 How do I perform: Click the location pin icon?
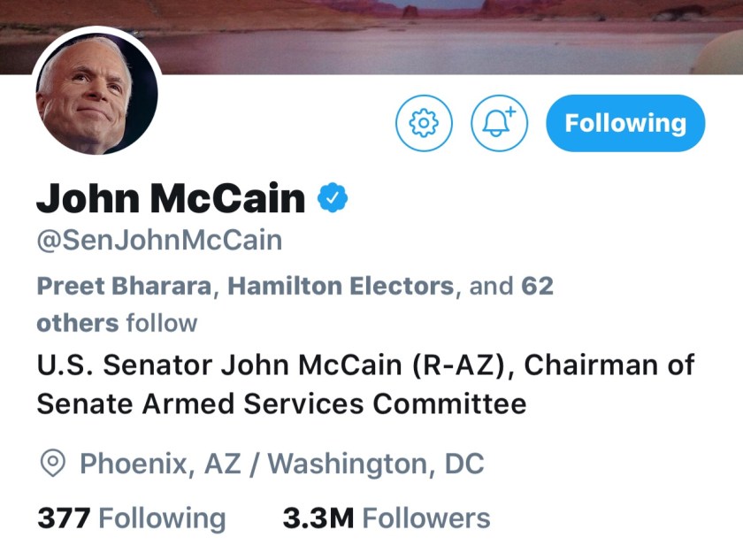click(54, 463)
